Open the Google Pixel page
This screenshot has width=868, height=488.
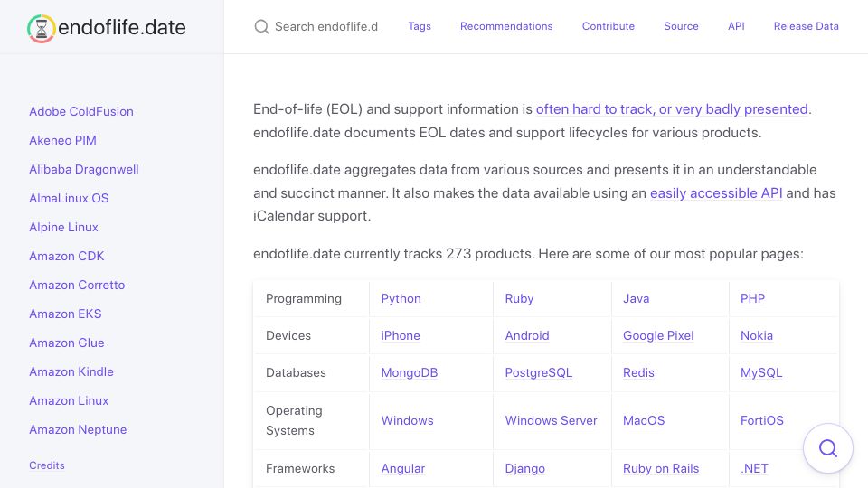click(658, 335)
